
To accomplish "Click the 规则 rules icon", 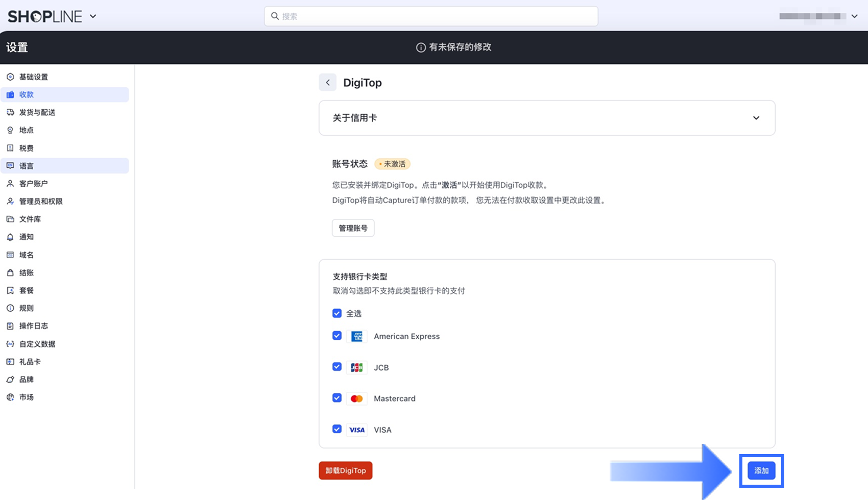I will coord(10,308).
